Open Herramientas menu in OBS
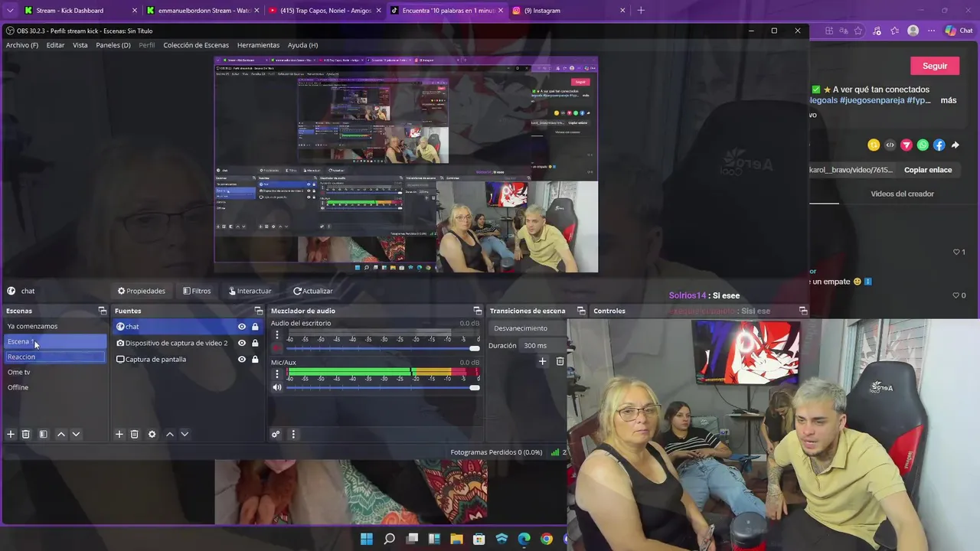Image resolution: width=980 pixels, height=551 pixels. [258, 45]
